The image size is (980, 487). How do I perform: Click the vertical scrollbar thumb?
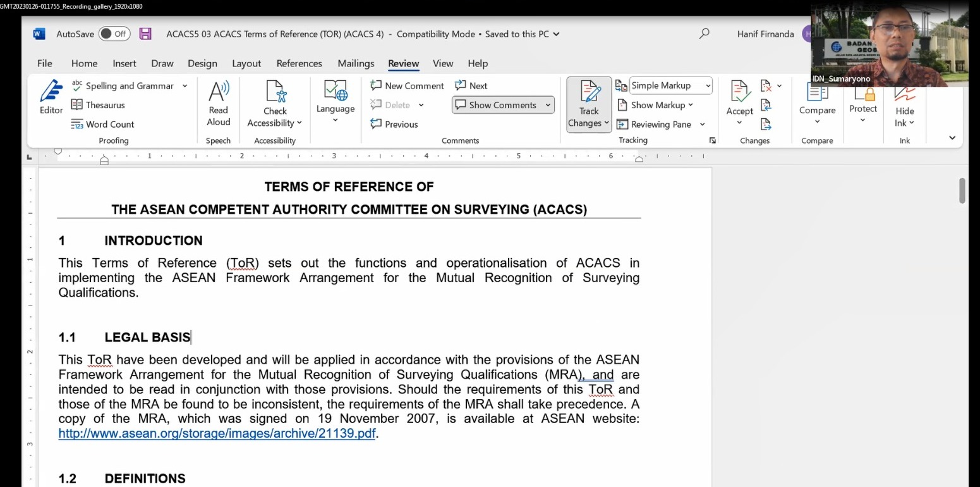(x=962, y=190)
